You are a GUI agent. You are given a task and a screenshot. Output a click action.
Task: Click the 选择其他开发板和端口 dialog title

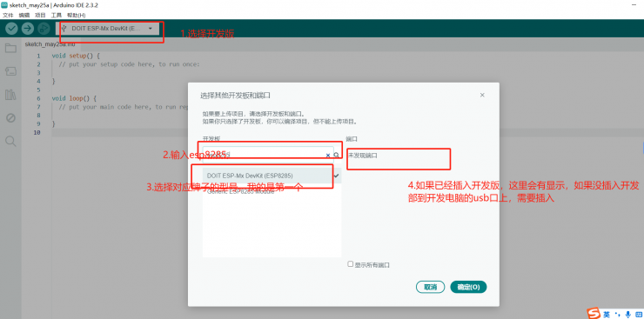click(235, 96)
